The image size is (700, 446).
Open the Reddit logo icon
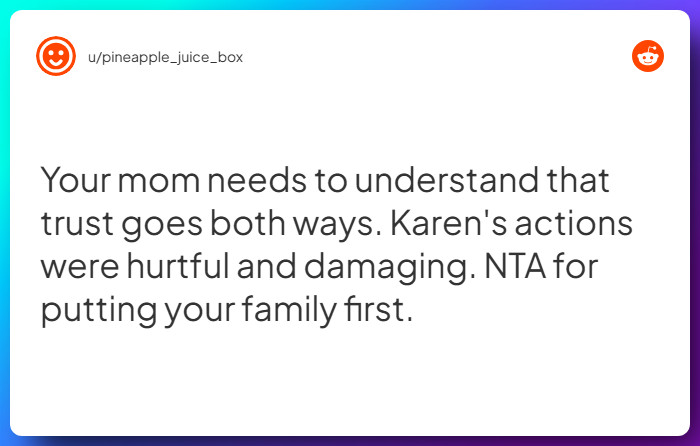click(648, 56)
